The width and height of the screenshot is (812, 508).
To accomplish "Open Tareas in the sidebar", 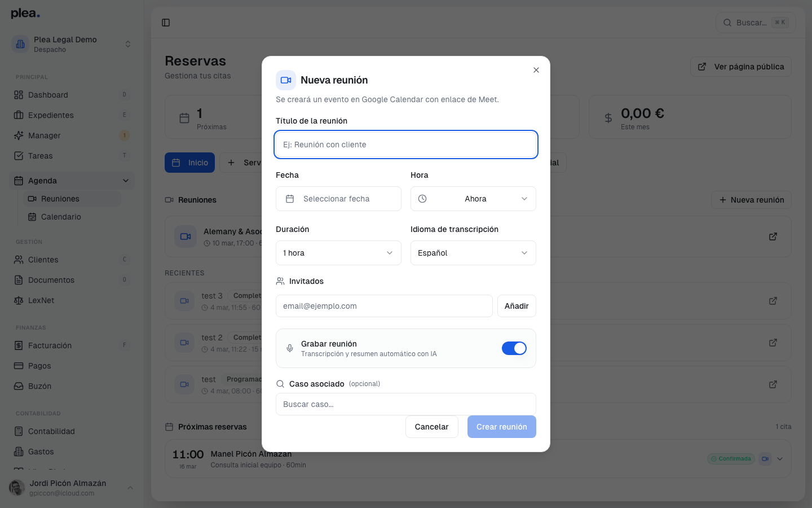I will [x=72, y=156].
